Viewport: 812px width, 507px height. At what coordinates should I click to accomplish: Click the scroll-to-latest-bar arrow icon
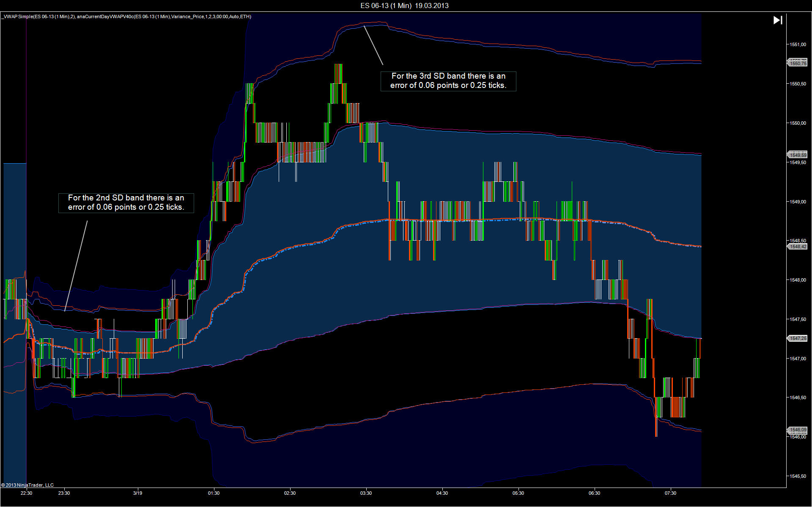point(778,20)
